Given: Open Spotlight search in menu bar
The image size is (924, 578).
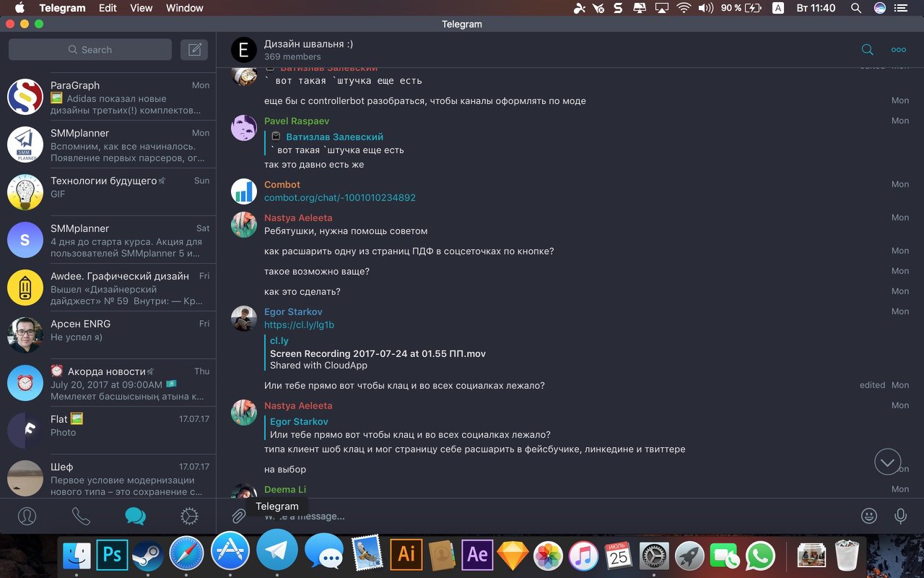Looking at the screenshot, I should [856, 8].
